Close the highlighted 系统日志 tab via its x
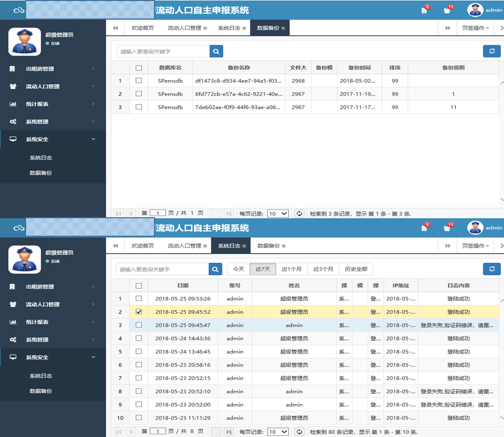The height and width of the screenshot is (437, 504). pos(244,246)
